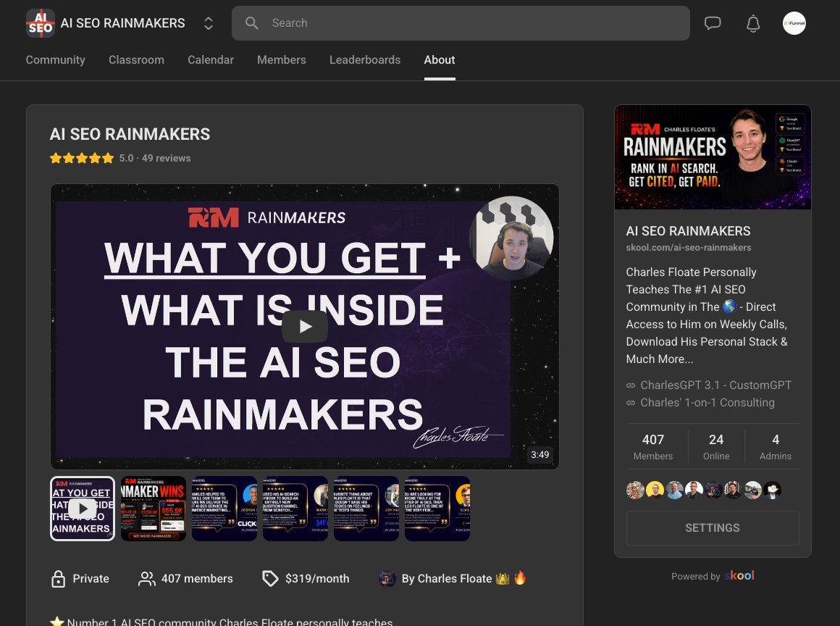Open CharlesGPT 3.1 - CustomGPT link
The width and height of the screenshot is (840, 626).
715,385
